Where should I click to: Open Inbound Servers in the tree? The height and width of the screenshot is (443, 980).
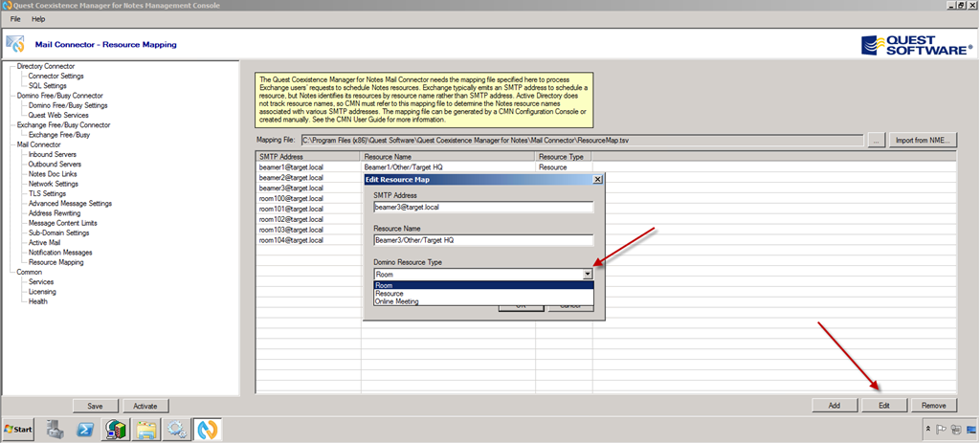(x=53, y=154)
